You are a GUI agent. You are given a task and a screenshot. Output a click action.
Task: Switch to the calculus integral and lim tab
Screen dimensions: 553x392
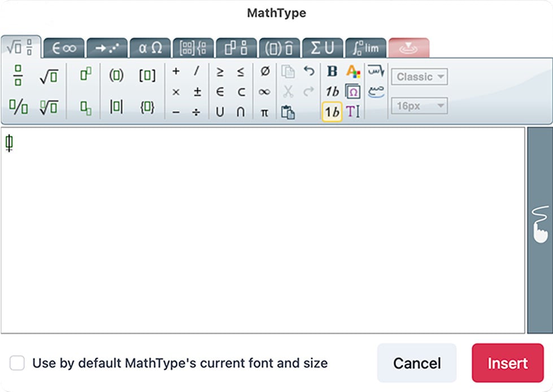tap(365, 48)
